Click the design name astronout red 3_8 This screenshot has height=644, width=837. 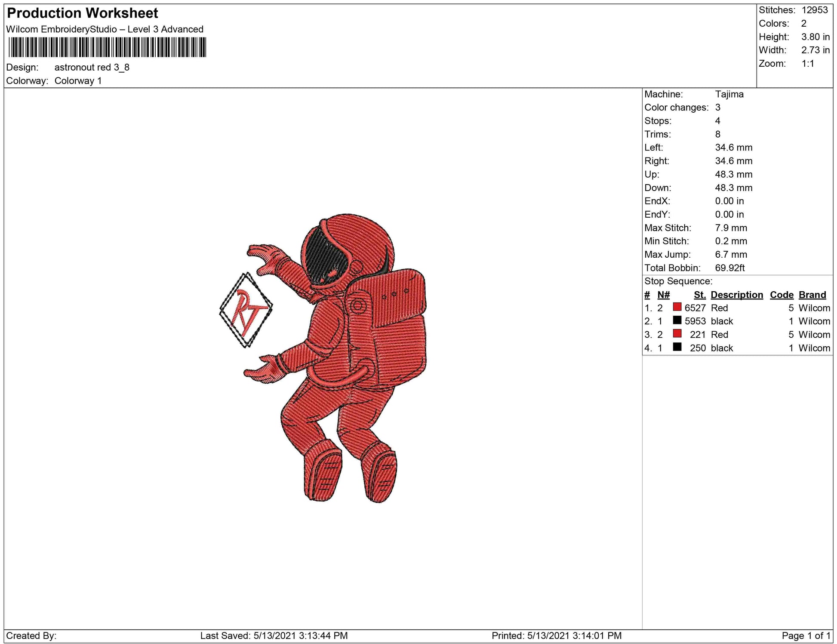[x=92, y=68]
